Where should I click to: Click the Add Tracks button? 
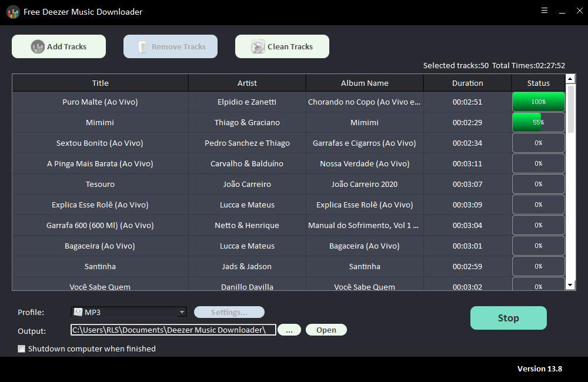click(x=58, y=46)
